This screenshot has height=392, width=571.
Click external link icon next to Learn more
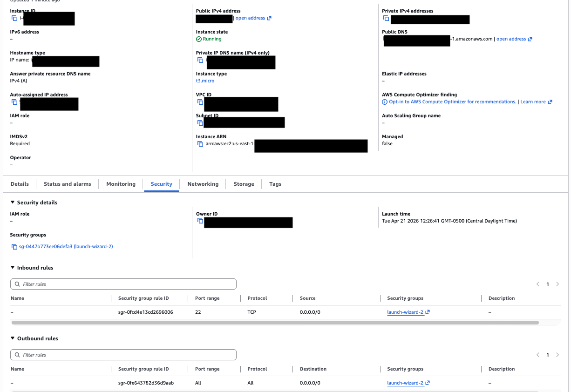pyautogui.click(x=550, y=102)
